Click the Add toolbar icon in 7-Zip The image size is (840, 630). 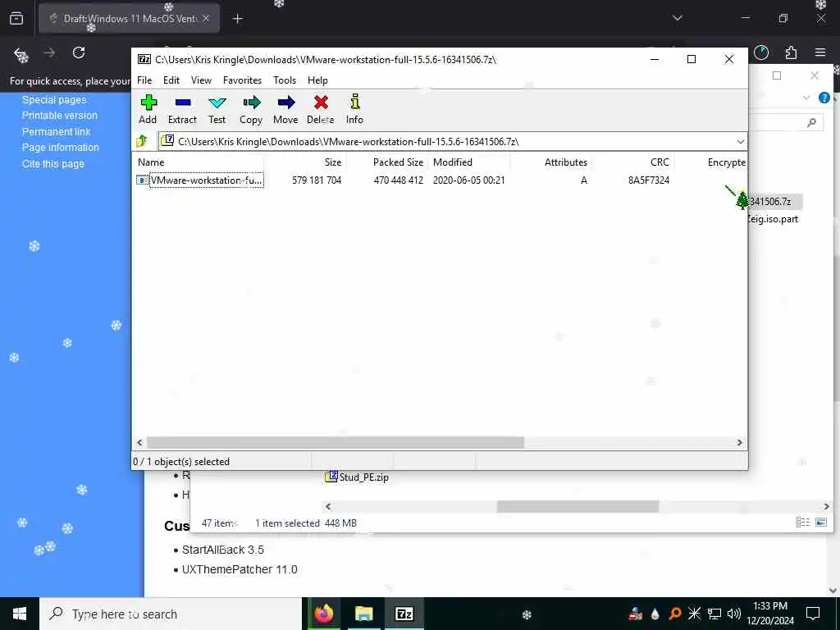pyautogui.click(x=148, y=109)
